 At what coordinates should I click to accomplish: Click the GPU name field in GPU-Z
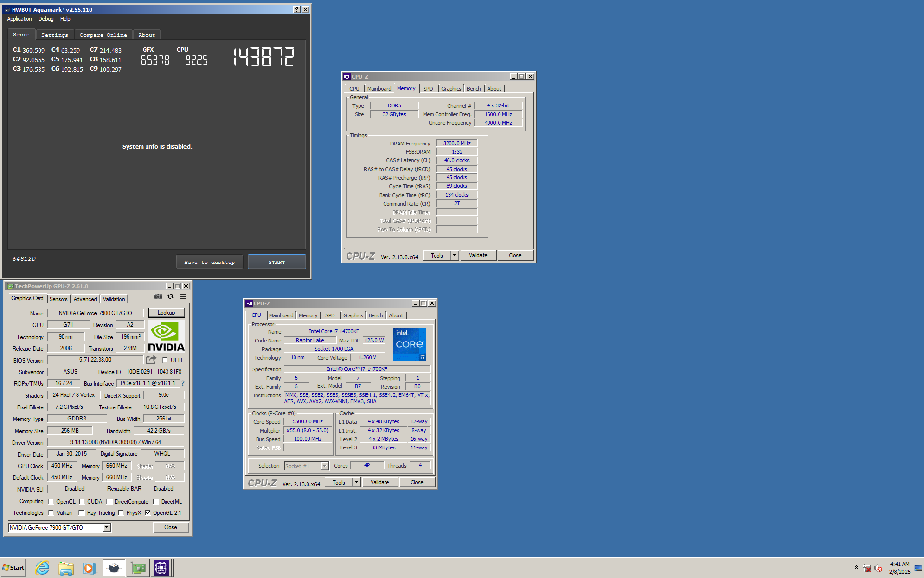tap(95, 313)
